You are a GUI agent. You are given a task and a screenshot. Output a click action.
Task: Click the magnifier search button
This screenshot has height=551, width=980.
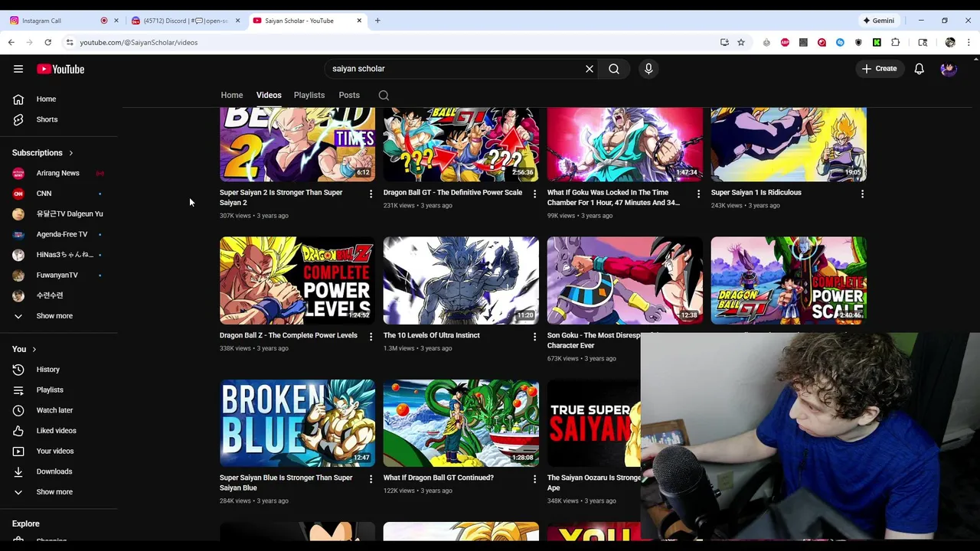tap(614, 69)
